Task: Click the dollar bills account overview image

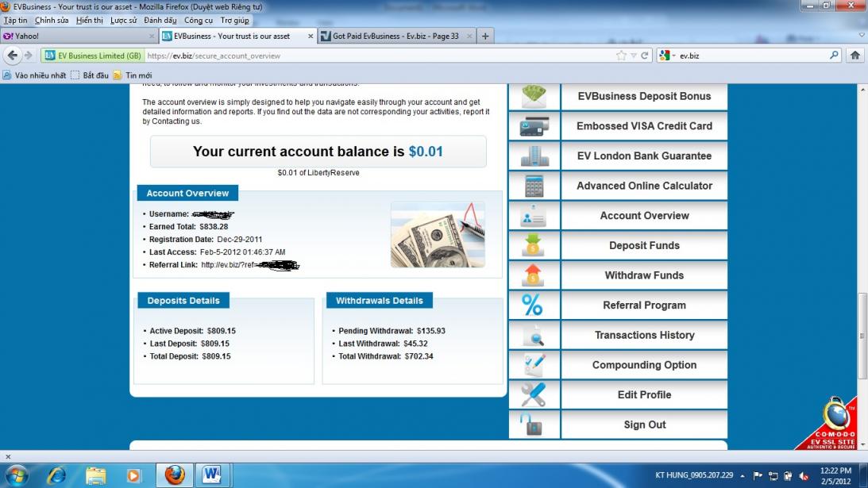Action: 438,235
